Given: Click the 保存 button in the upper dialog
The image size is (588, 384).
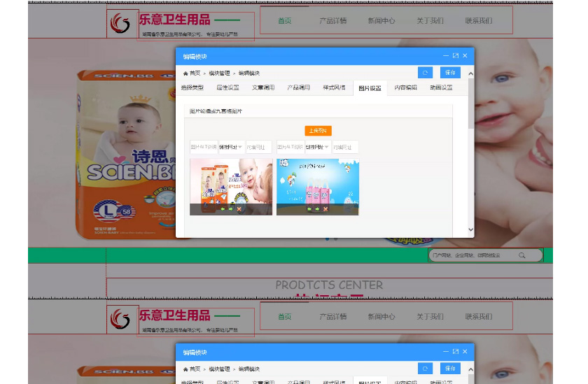Looking at the screenshot, I should 450,73.
